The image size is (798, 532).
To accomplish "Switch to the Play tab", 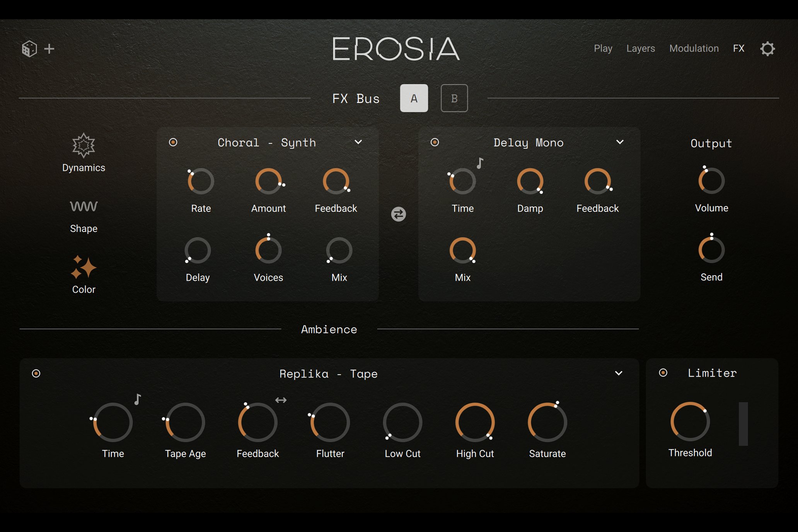I will click(603, 49).
